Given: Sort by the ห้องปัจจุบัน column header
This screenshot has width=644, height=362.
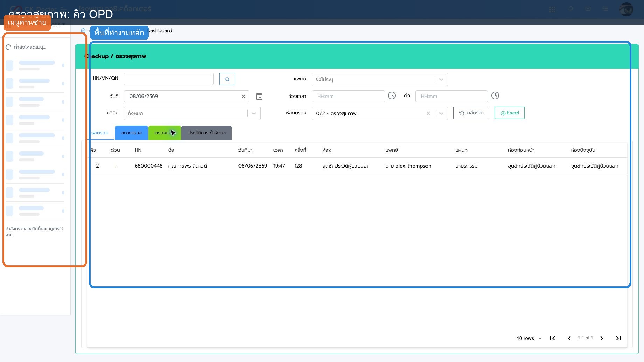Looking at the screenshot, I should (583, 150).
